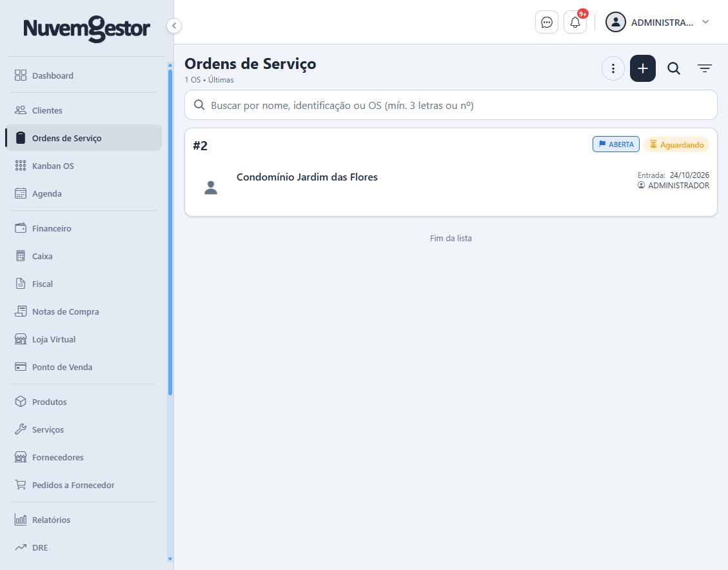Click the Dashboard grid icon
The image size is (728, 570).
pyautogui.click(x=21, y=75)
